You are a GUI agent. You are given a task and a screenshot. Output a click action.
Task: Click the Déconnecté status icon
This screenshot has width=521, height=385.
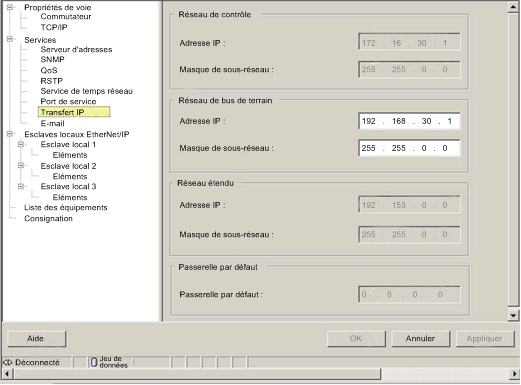pos(7,363)
